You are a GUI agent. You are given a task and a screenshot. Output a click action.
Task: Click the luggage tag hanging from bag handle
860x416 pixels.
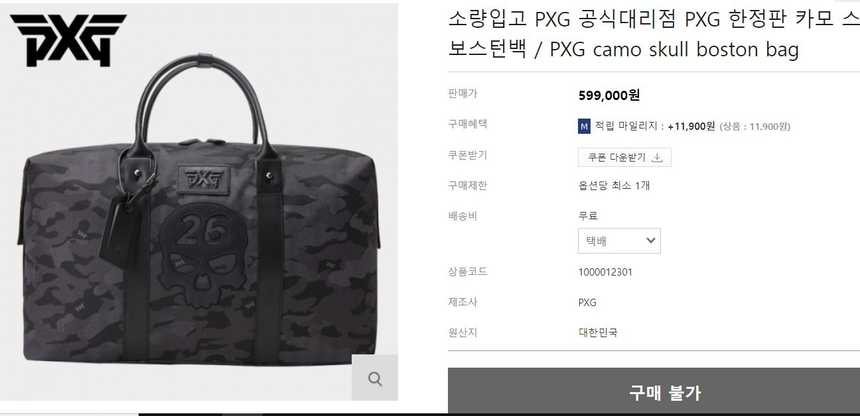121,229
